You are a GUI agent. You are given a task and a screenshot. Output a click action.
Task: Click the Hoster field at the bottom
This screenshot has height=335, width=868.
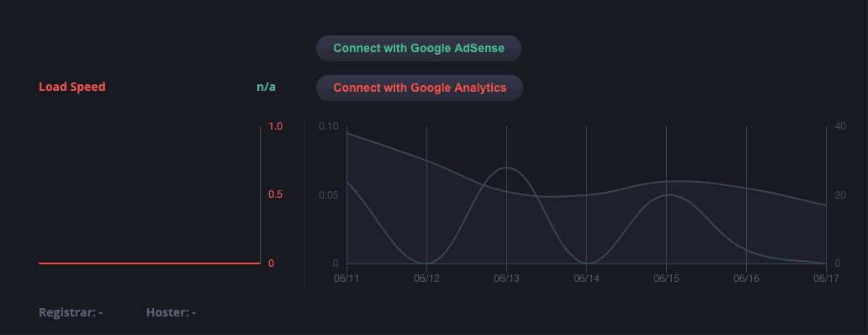click(171, 312)
